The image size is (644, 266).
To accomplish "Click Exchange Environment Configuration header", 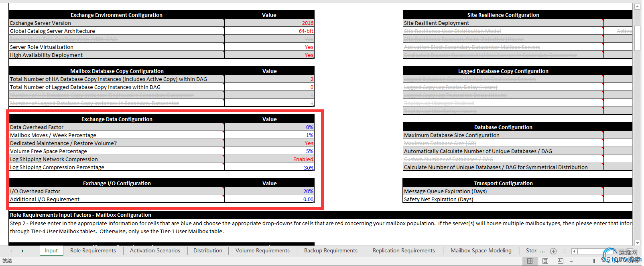I will (x=116, y=15).
